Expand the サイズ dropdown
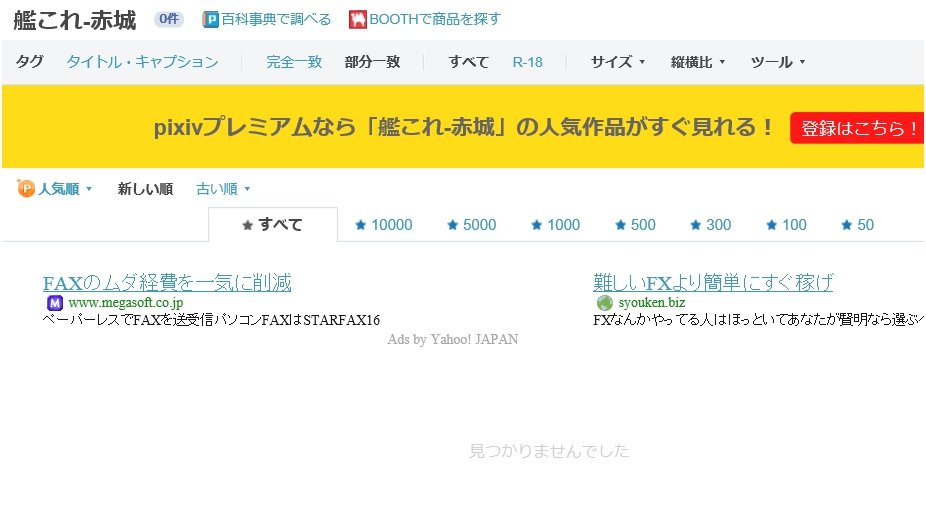Screen dimensions: 926x510 tap(617, 62)
